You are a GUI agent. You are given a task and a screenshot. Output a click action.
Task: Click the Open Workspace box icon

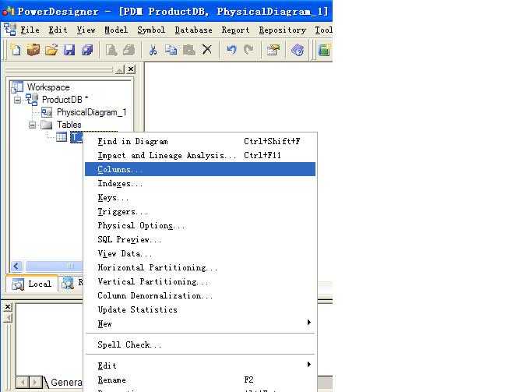pyautogui.click(x=33, y=50)
